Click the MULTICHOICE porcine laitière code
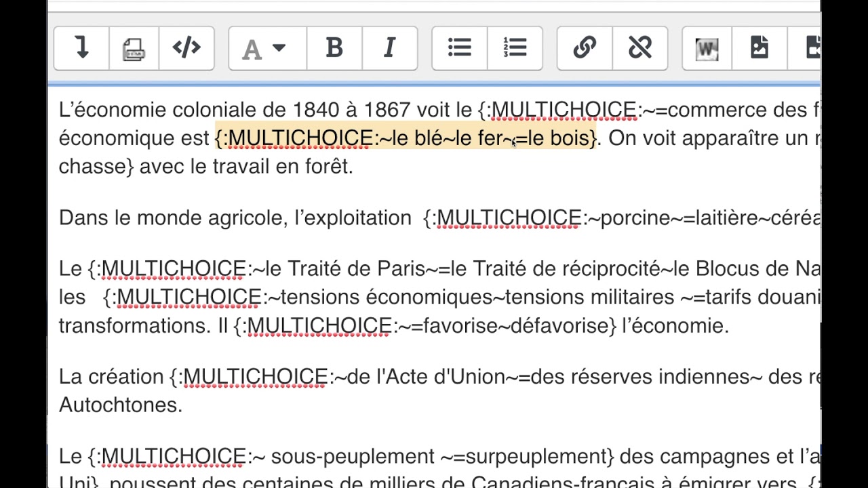The image size is (868, 488). (622, 218)
